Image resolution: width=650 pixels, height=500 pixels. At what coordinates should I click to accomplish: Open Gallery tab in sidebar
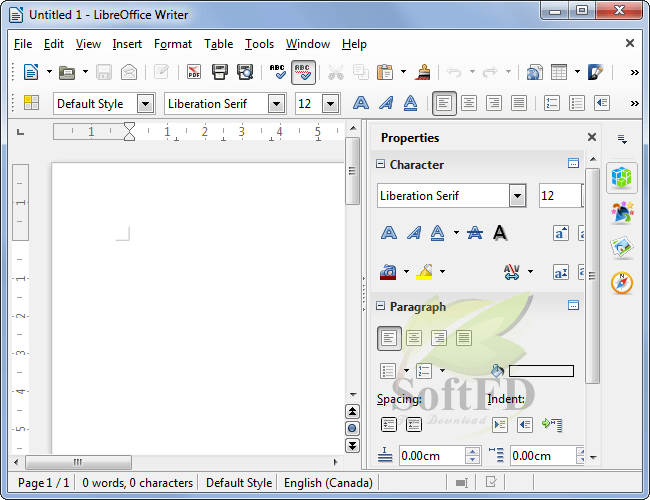coord(622,248)
